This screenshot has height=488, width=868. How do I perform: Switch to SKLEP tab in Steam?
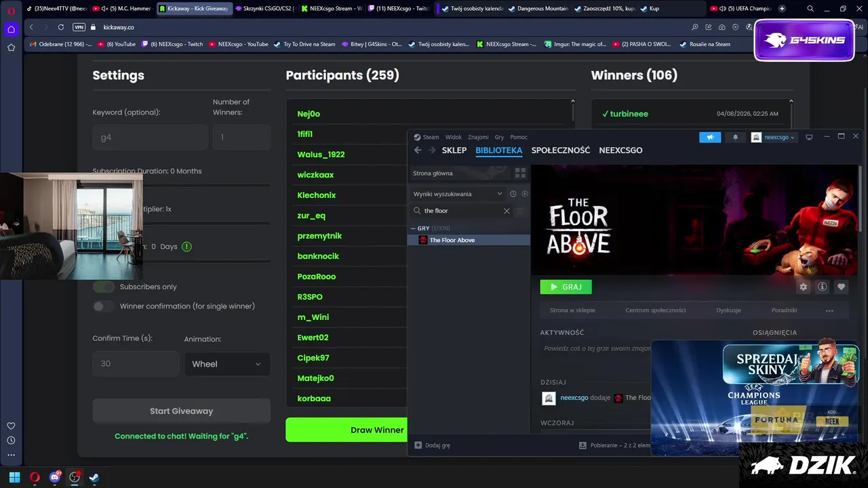pyautogui.click(x=454, y=150)
